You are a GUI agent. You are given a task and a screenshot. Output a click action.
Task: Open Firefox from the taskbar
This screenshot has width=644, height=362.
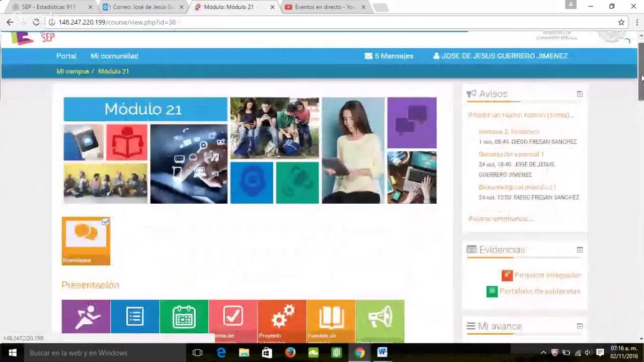[x=290, y=353]
